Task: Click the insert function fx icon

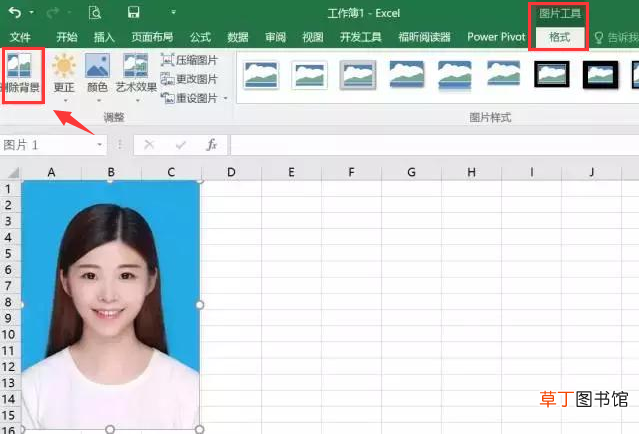Action: tap(212, 145)
